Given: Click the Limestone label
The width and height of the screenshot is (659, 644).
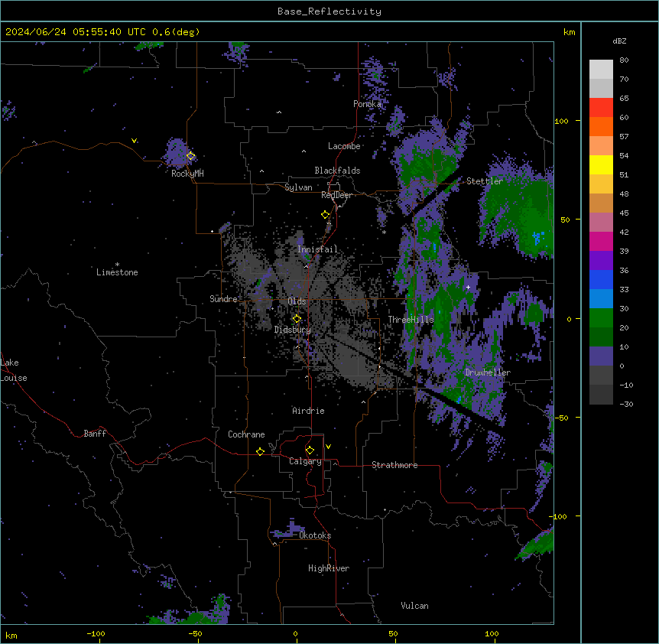Looking at the screenshot, I should tap(117, 272).
